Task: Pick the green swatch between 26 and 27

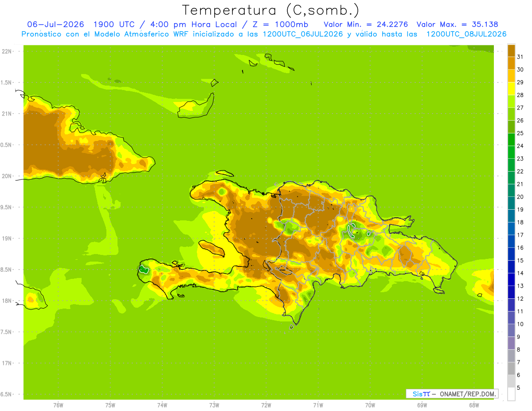Action: pyautogui.click(x=511, y=114)
